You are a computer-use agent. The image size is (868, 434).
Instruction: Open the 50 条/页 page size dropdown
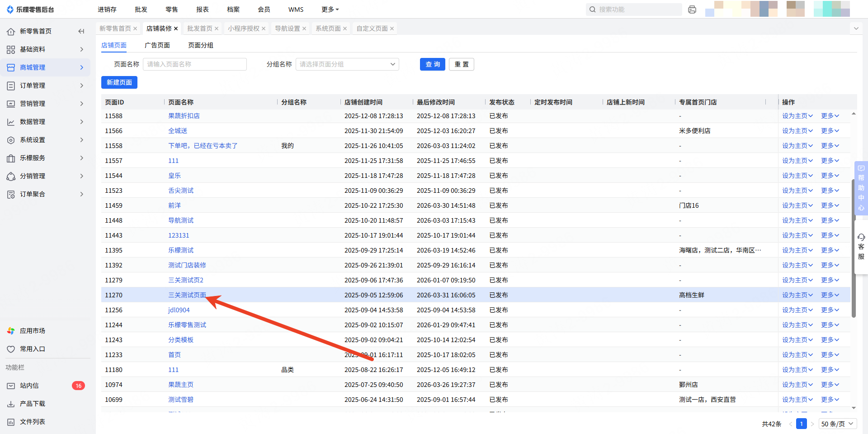pos(838,424)
